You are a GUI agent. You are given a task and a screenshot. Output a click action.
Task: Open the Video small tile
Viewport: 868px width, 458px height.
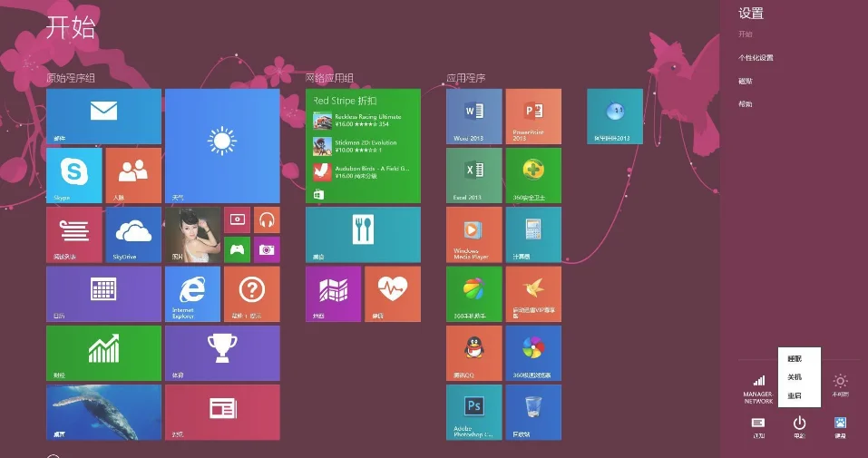point(238,219)
